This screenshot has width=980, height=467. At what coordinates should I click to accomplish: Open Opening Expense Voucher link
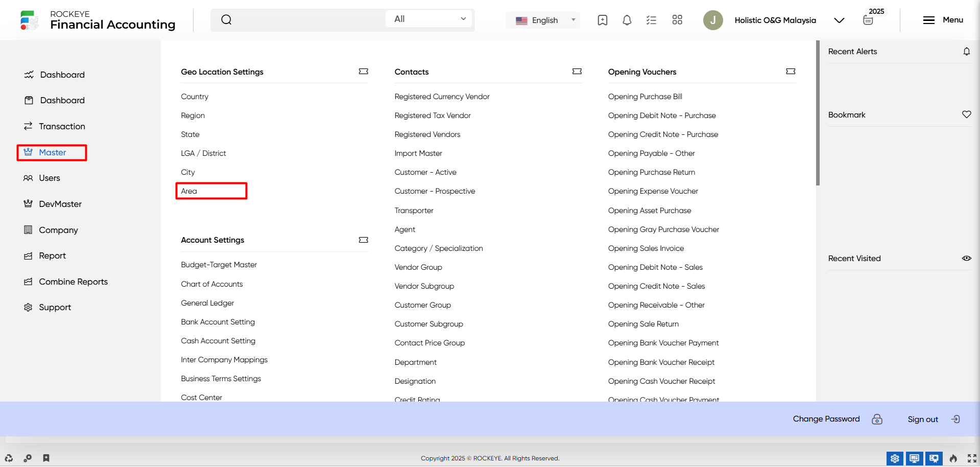[x=653, y=191]
